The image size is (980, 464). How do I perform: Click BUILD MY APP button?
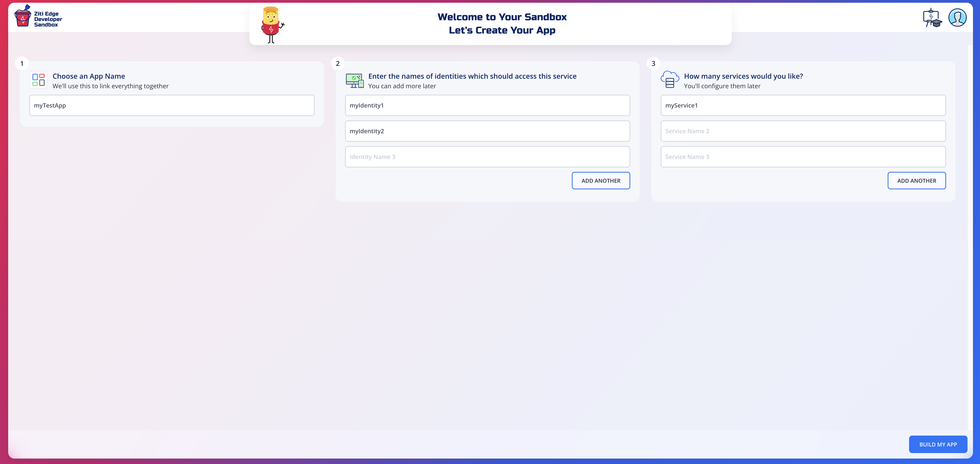(938, 444)
